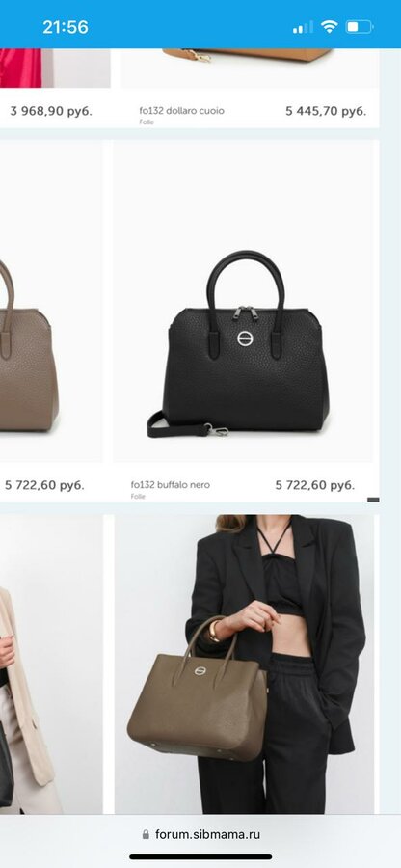Viewport: 401px width, 868px height.
Task: Tap the 3 968,90 руб. price
Action: pyautogui.click(x=51, y=111)
